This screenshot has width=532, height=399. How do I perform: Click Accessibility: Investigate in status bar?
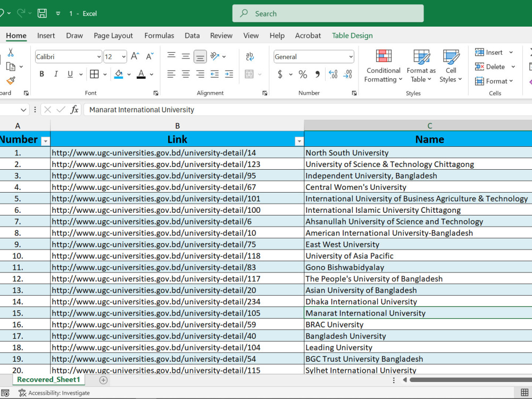[54, 393]
